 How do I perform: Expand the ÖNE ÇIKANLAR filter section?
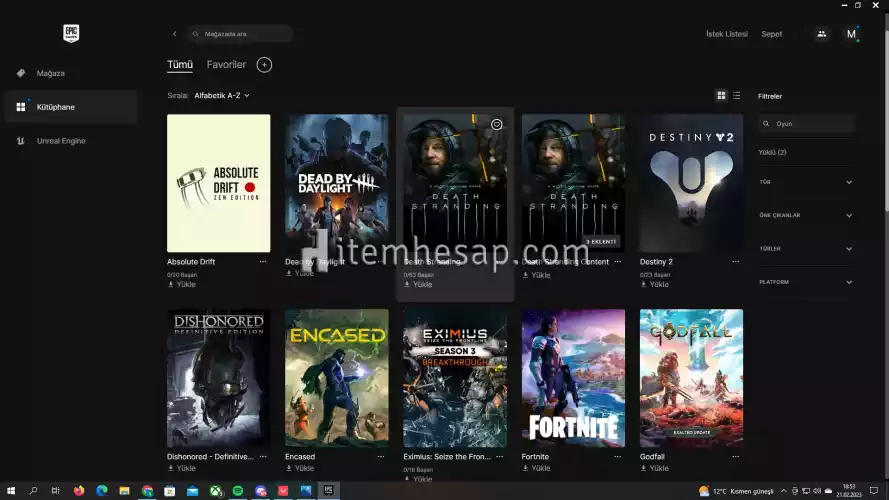(x=806, y=215)
